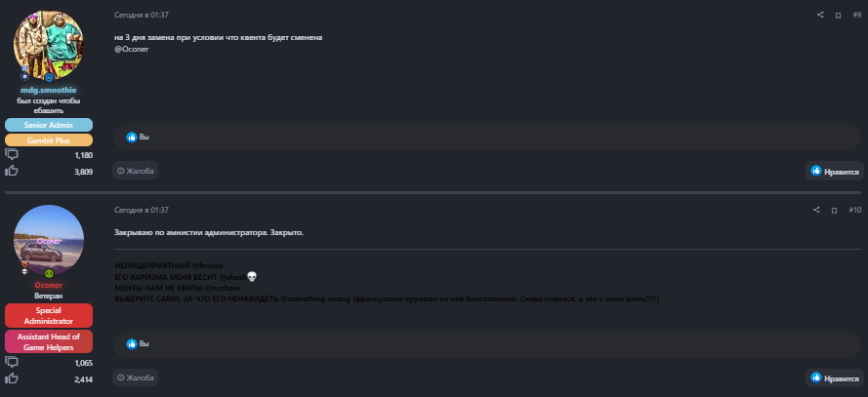868x397 pixels.
Task: Bookmark post #9 with the bookmark icon
Action: (x=838, y=15)
